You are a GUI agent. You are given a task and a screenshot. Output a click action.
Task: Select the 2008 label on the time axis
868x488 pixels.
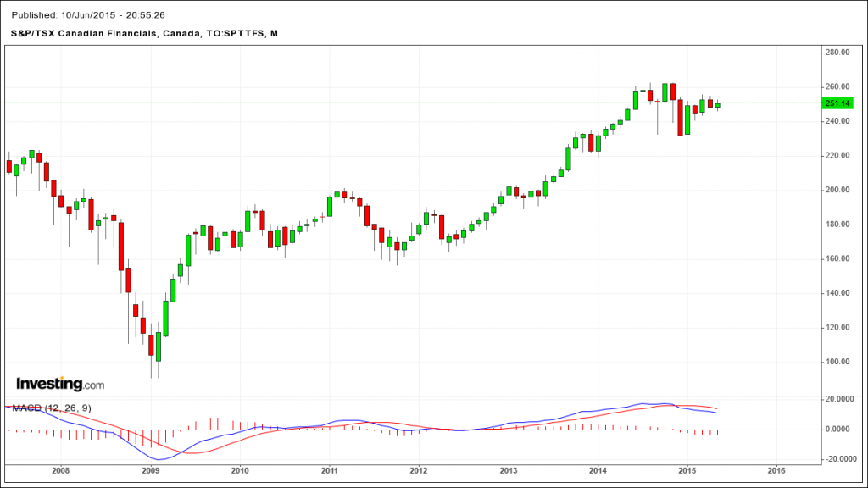coord(60,469)
